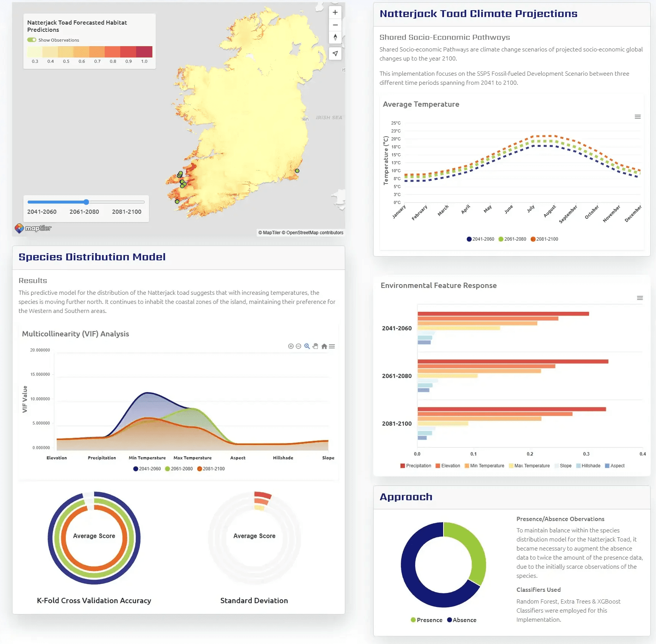The width and height of the screenshot is (656, 644).
Task: Open Average Temperature chart menu
Action: [x=637, y=117]
